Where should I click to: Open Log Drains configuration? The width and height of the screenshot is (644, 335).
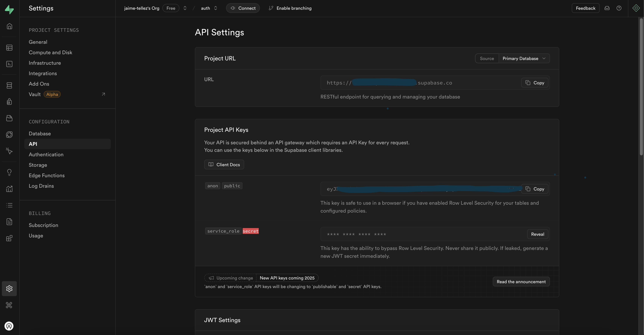coord(41,186)
